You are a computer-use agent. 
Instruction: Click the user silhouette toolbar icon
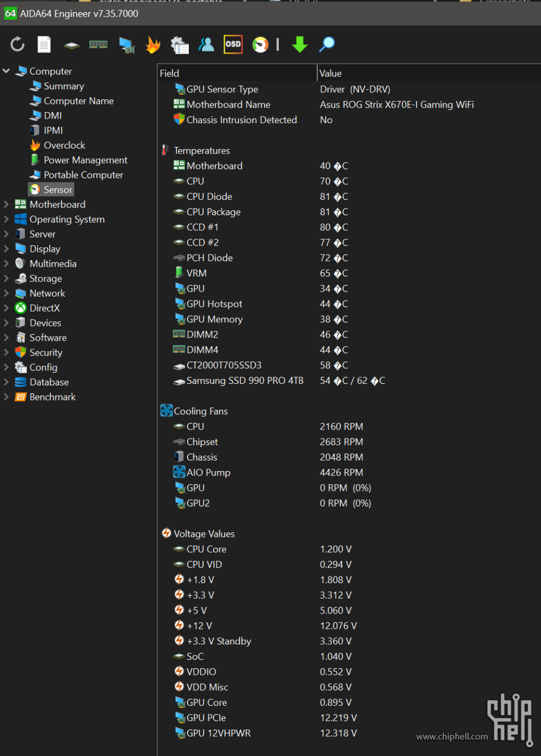tap(206, 44)
